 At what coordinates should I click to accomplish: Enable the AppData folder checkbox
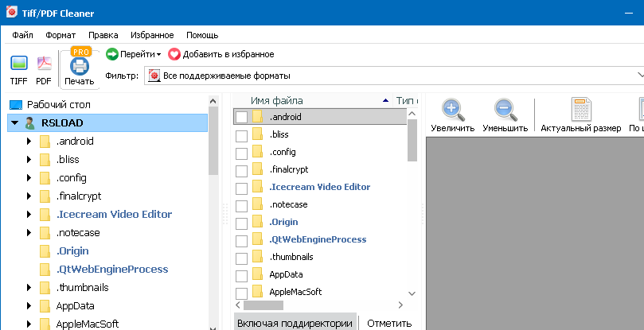(242, 274)
